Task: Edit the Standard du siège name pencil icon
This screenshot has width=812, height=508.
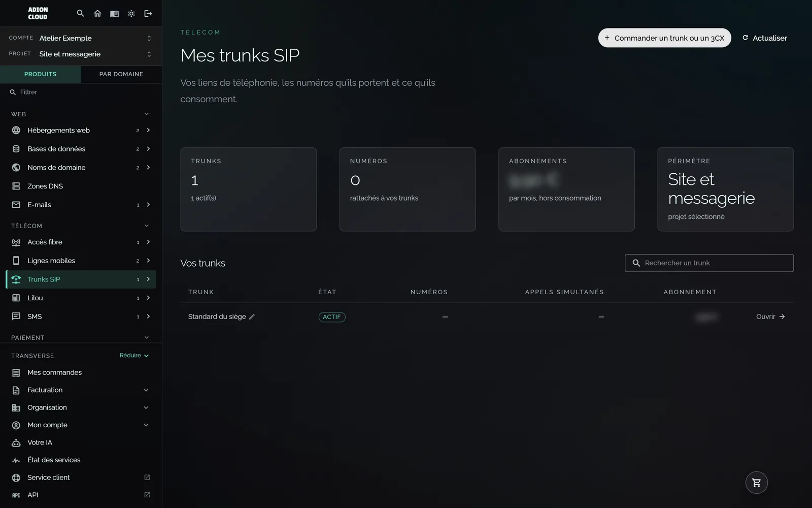Action: (252, 316)
